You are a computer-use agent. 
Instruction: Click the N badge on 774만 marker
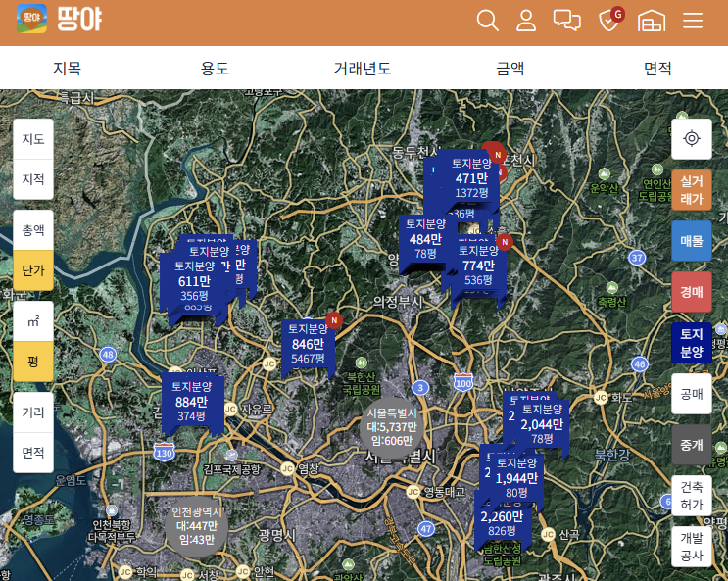505,242
